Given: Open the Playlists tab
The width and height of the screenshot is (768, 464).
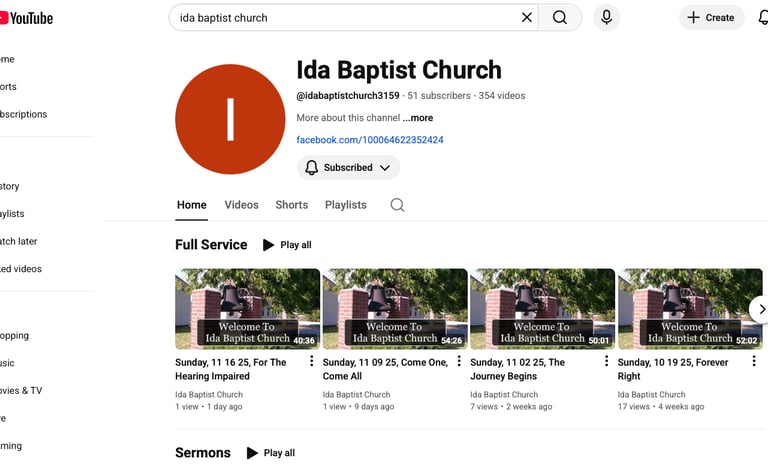Looking at the screenshot, I should pos(345,205).
